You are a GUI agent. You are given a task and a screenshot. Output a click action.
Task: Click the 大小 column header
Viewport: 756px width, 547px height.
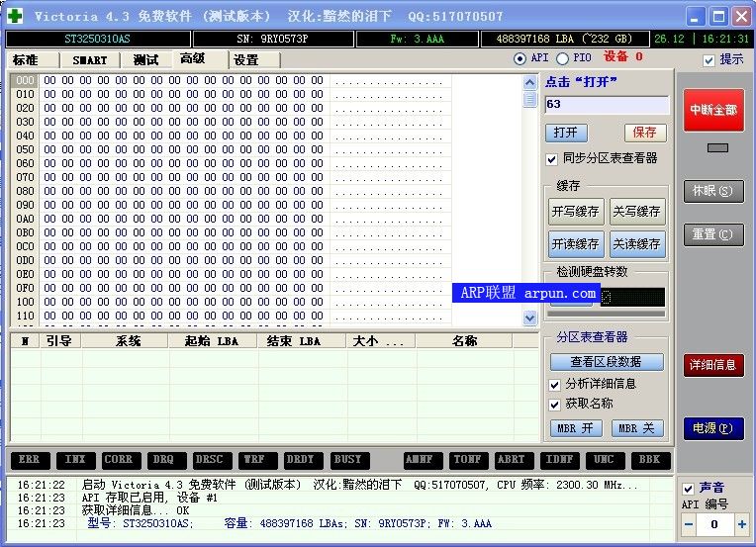[x=379, y=341]
